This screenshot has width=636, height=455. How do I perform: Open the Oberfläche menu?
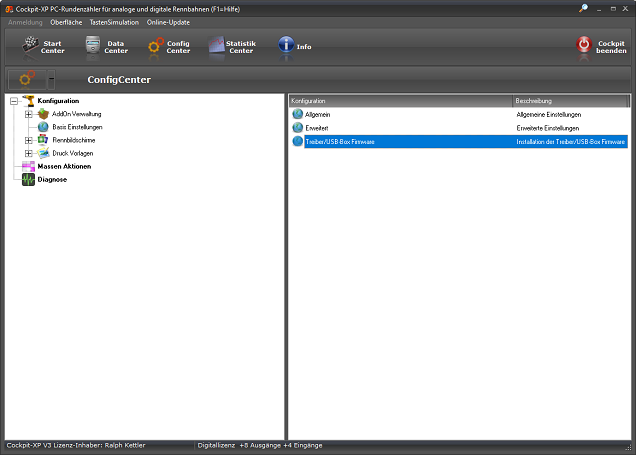pyautogui.click(x=66, y=22)
